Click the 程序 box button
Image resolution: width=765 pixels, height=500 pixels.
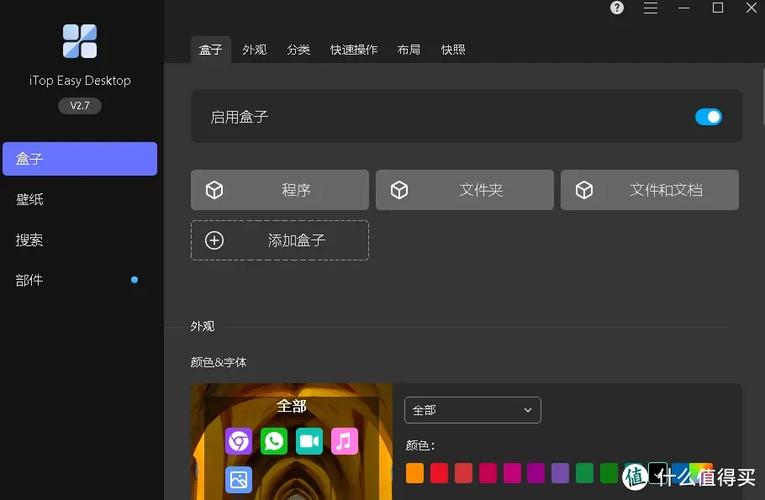(x=280, y=190)
